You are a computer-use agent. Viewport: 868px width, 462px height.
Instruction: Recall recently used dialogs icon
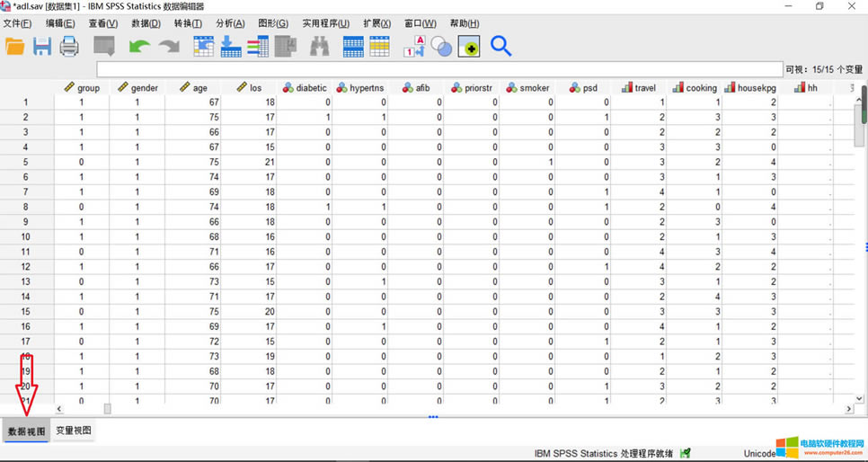pos(104,47)
